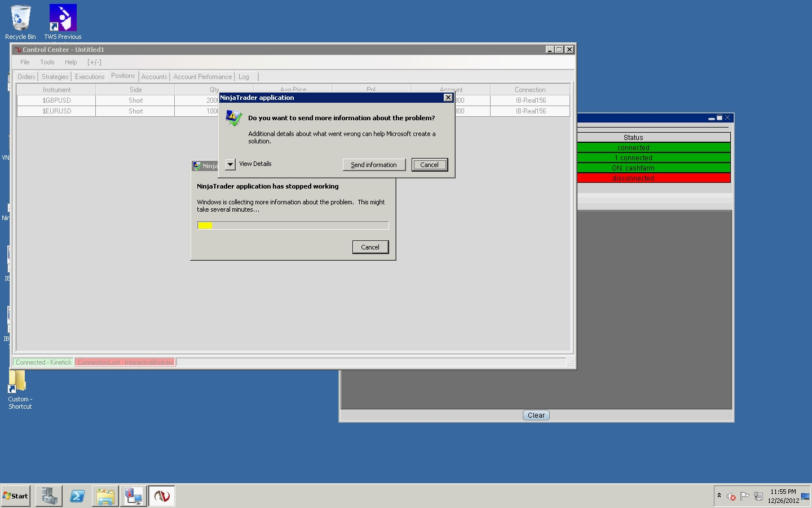Click the Server Manager taskbar icon
Viewport: 812px width, 508px height.
49,496
